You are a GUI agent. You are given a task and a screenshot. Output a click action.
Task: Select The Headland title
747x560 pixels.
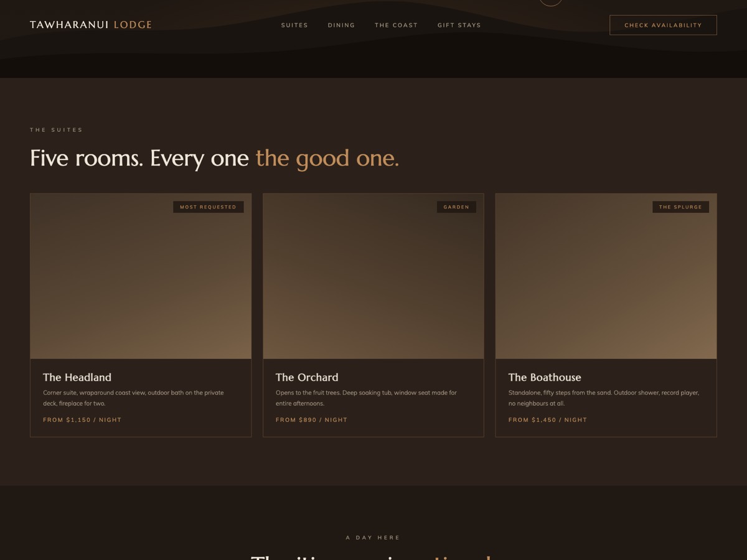coord(77,377)
